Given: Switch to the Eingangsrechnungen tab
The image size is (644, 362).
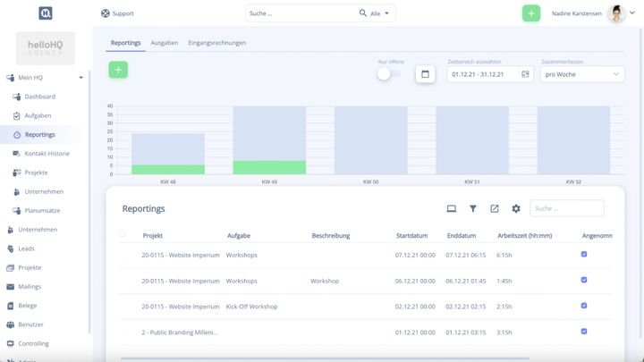Looking at the screenshot, I should (216, 43).
